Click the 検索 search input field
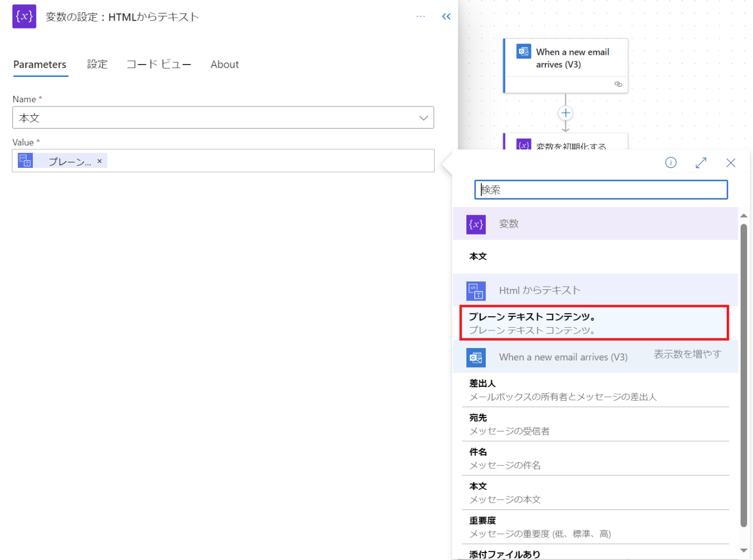 click(601, 189)
